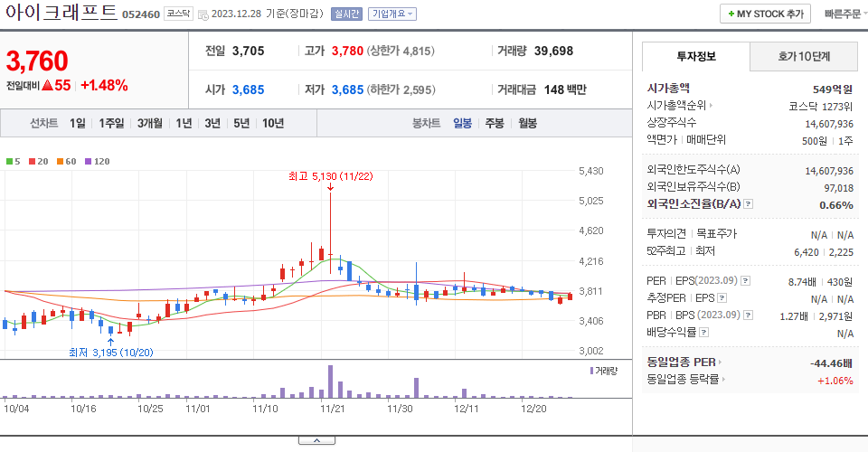868x452 pixels.
Task: Click the green plus icon in MY STOCK 추가
Action: (731, 14)
